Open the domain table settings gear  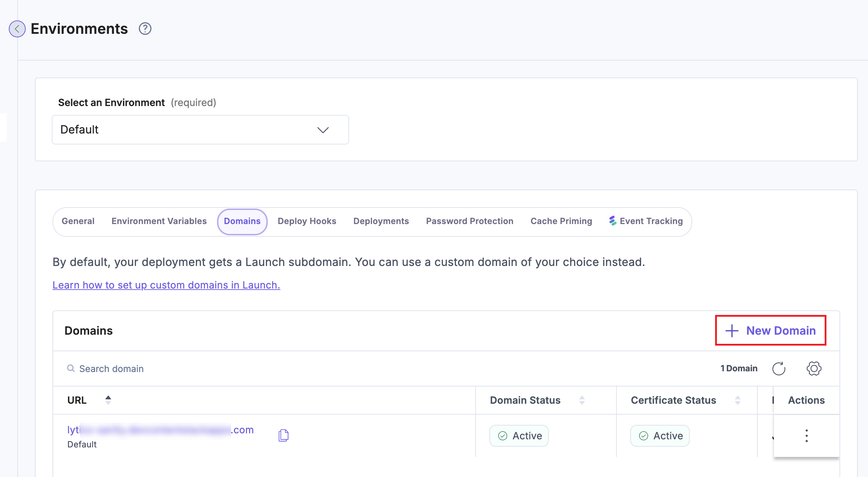coord(814,368)
